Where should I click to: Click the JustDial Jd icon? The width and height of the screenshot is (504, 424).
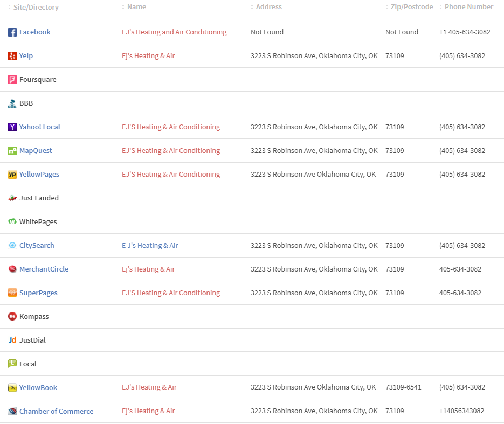pyautogui.click(x=12, y=340)
